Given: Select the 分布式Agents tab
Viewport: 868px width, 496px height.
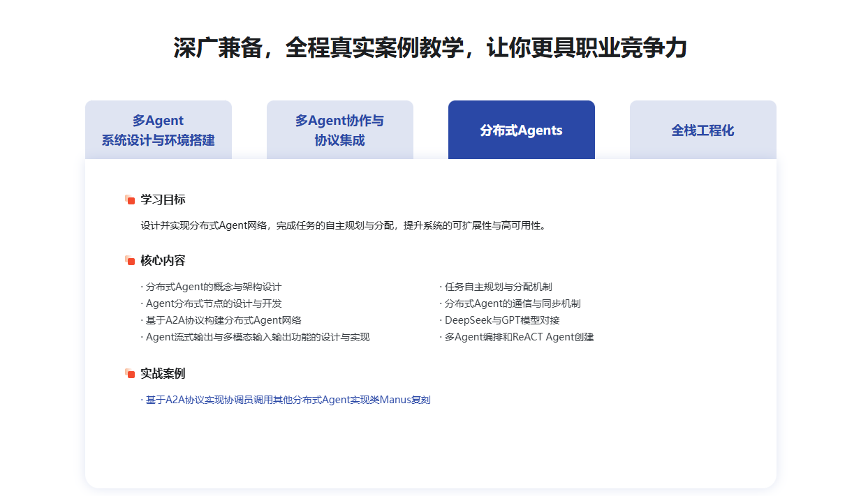Looking at the screenshot, I should (x=522, y=130).
